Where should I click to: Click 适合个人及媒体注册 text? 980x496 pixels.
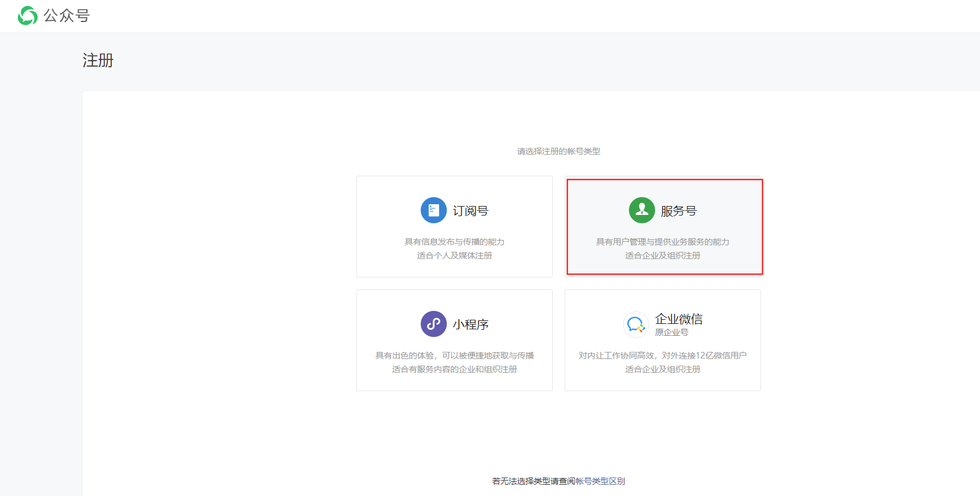point(455,255)
